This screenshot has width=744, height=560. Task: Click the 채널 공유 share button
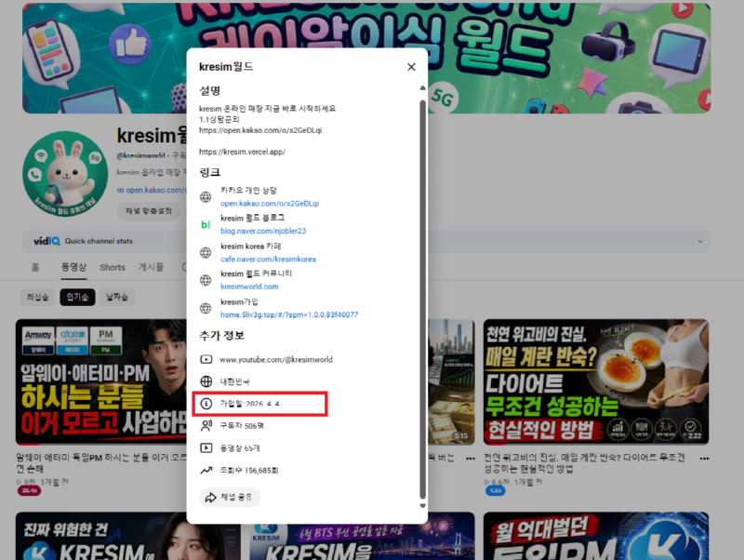230,498
